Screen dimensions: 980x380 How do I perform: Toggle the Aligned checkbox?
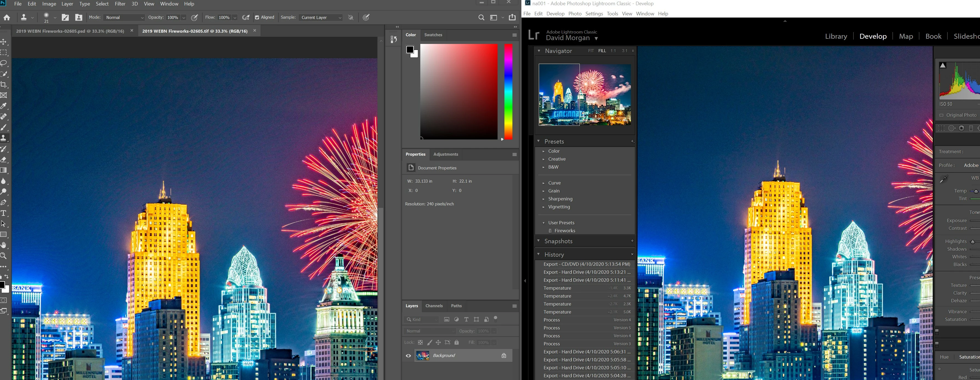point(257,18)
